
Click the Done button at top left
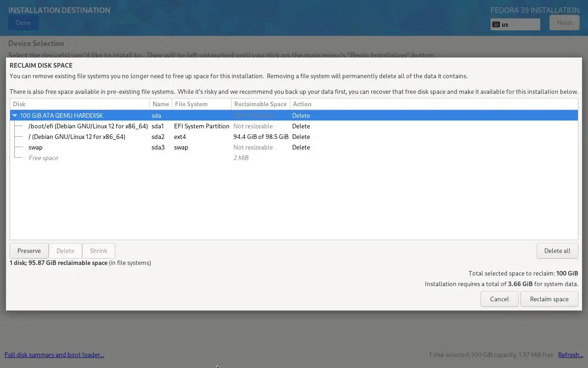click(23, 23)
